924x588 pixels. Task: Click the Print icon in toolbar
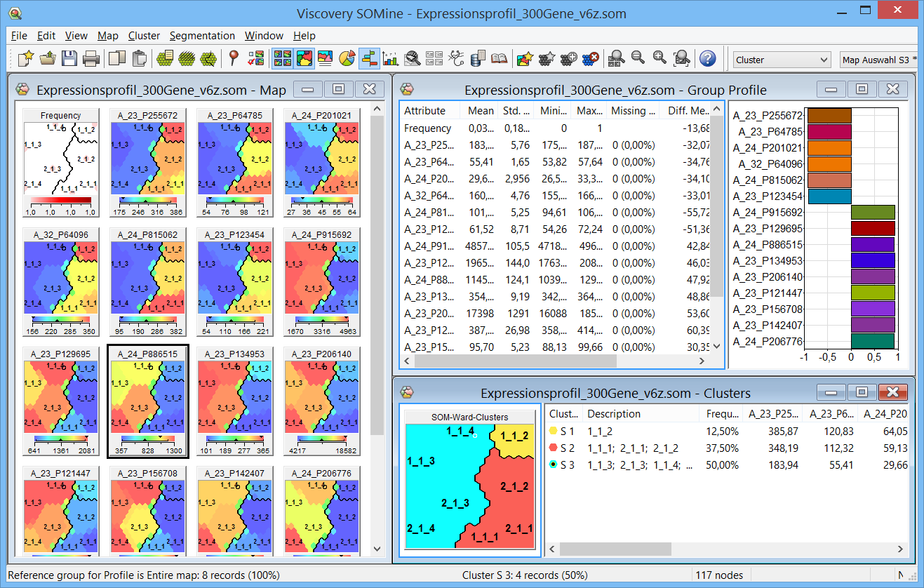91,59
